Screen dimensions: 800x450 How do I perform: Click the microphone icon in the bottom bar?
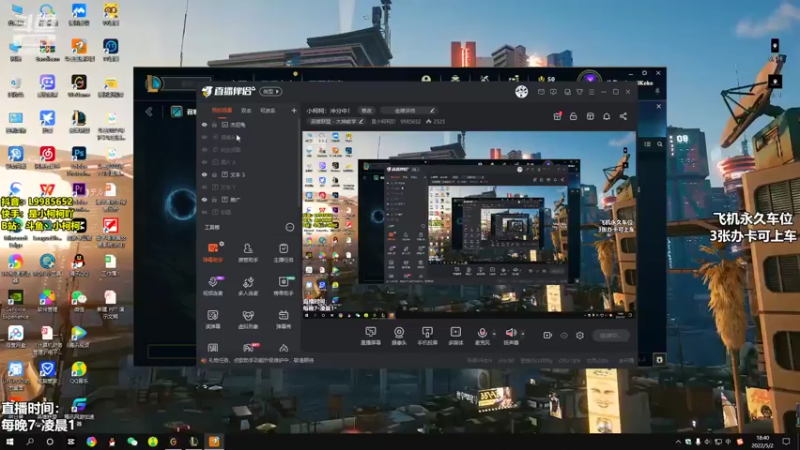(482, 333)
